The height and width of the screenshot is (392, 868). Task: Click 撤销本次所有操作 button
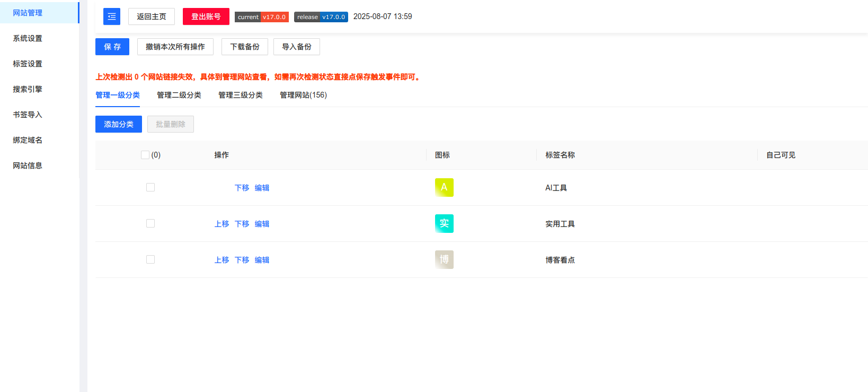point(175,47)
